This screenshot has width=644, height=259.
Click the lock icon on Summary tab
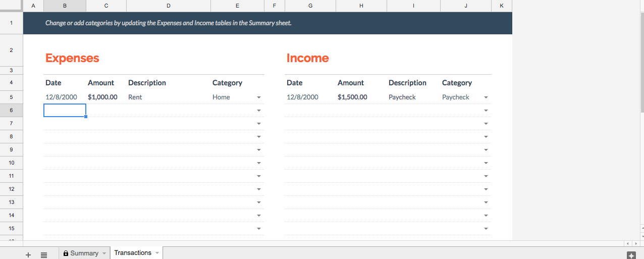click(66, 253)
